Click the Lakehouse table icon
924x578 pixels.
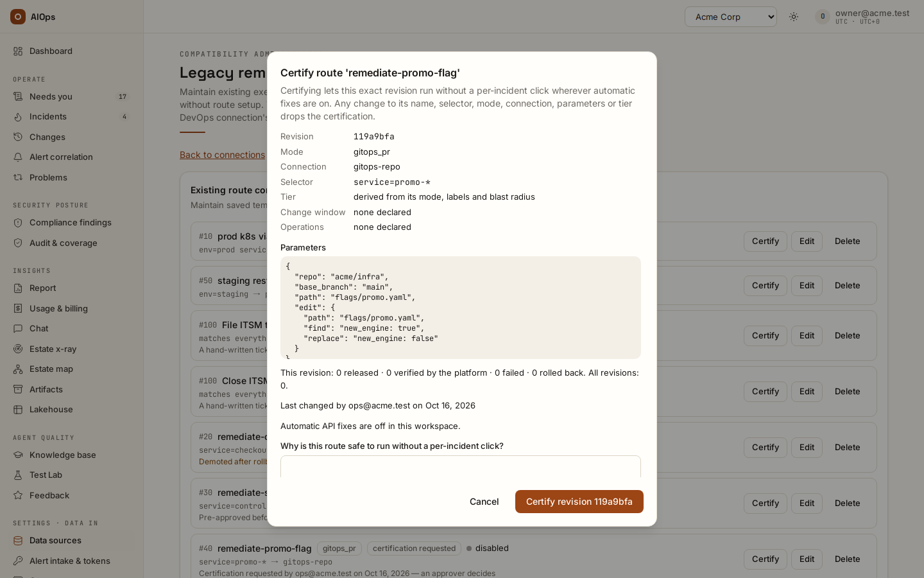(18, 409)
